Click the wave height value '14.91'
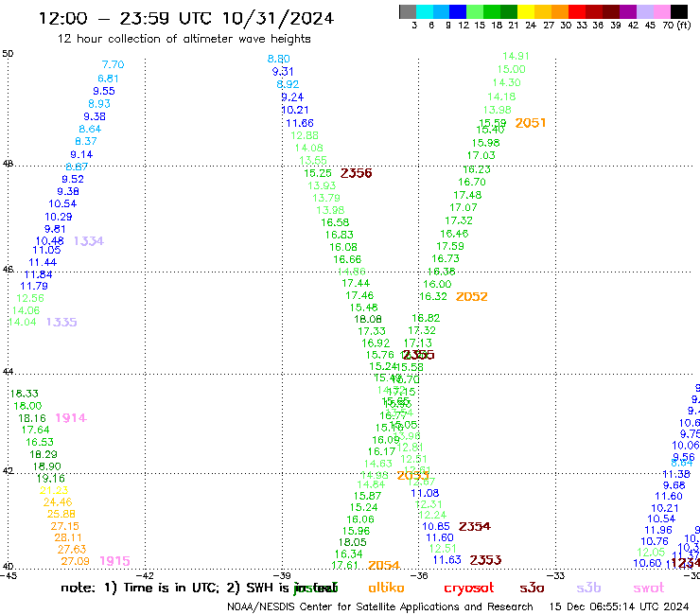Screen dimensions: 700x615 click(516, 56)
